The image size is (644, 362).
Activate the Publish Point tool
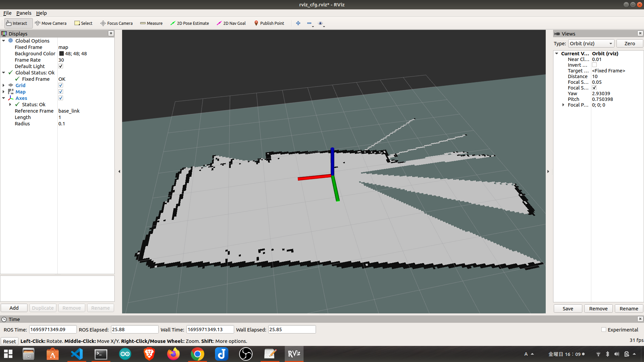coord(269,23)
